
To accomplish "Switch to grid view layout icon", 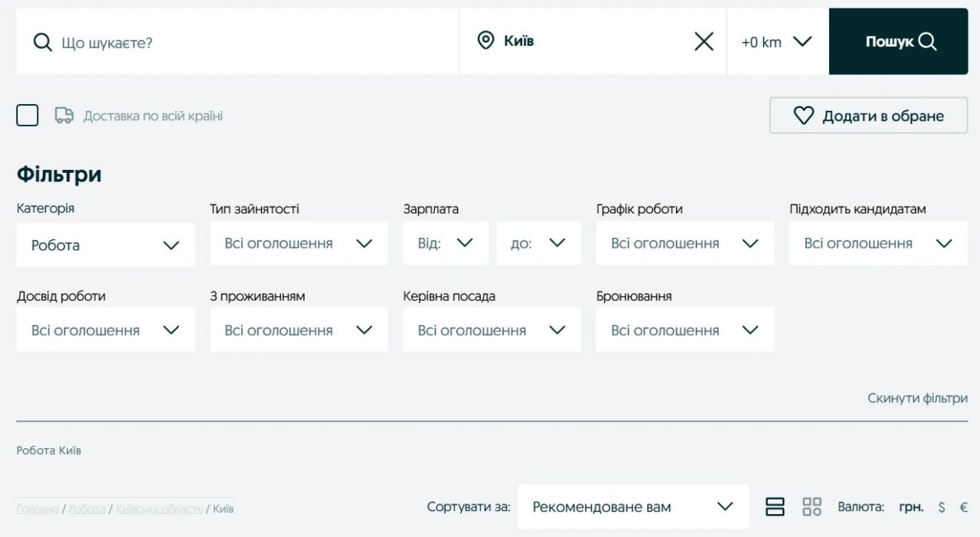I will pos(812,506).
